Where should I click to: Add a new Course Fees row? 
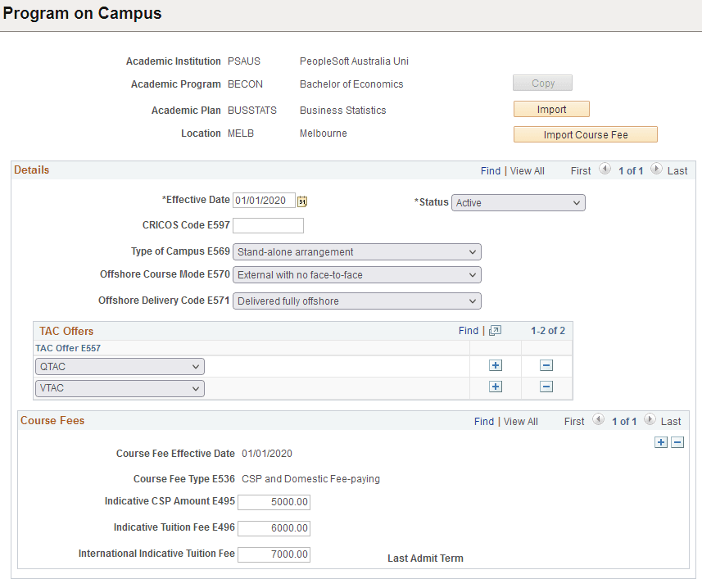[660, 442]
